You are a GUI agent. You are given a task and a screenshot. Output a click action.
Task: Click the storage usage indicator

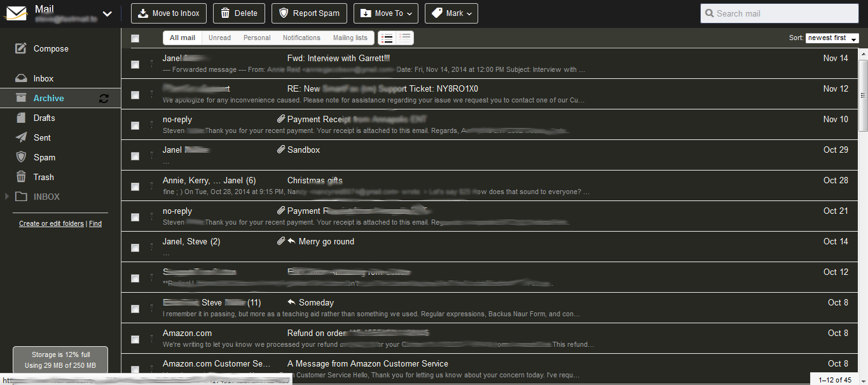click(60, 360)
